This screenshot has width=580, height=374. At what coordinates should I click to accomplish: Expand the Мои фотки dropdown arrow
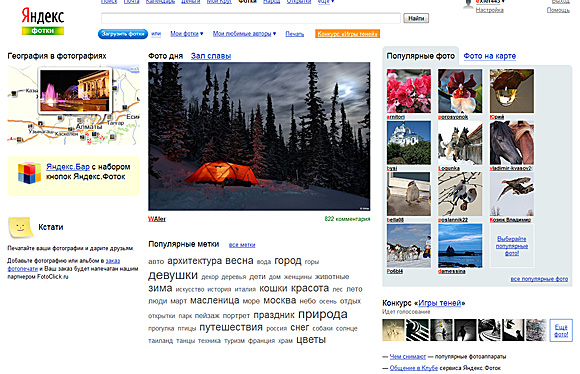click(x=202, y=34)
